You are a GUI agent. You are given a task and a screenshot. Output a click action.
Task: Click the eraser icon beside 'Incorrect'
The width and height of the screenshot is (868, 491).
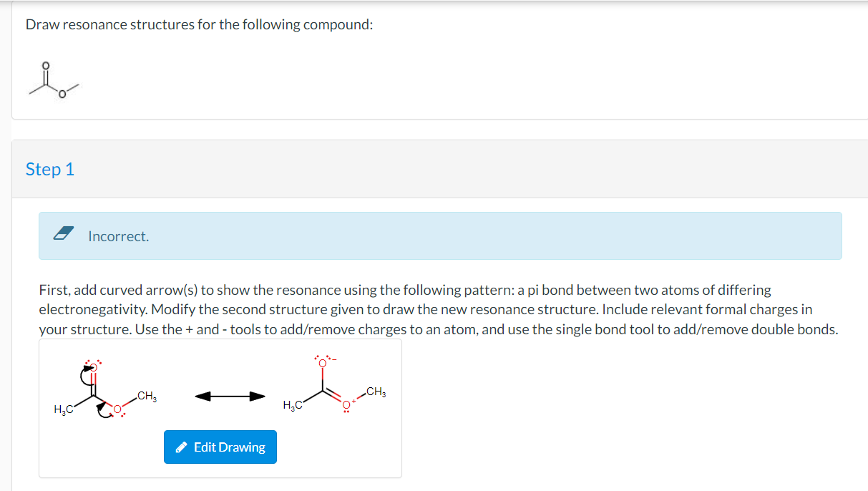tap(63, 234)
